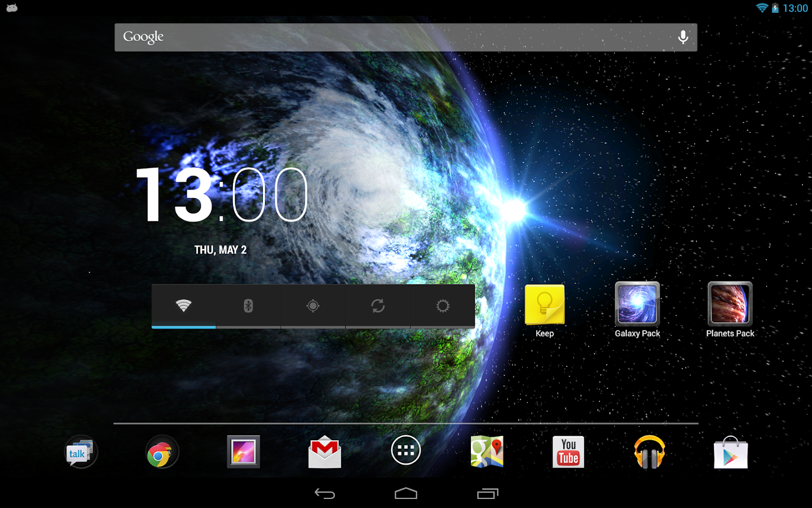Tap the microphone for voice search

pos(683,37)
